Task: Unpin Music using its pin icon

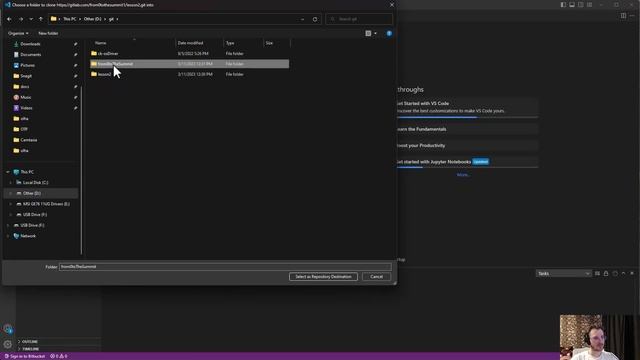Action: (x=76, y=98)
